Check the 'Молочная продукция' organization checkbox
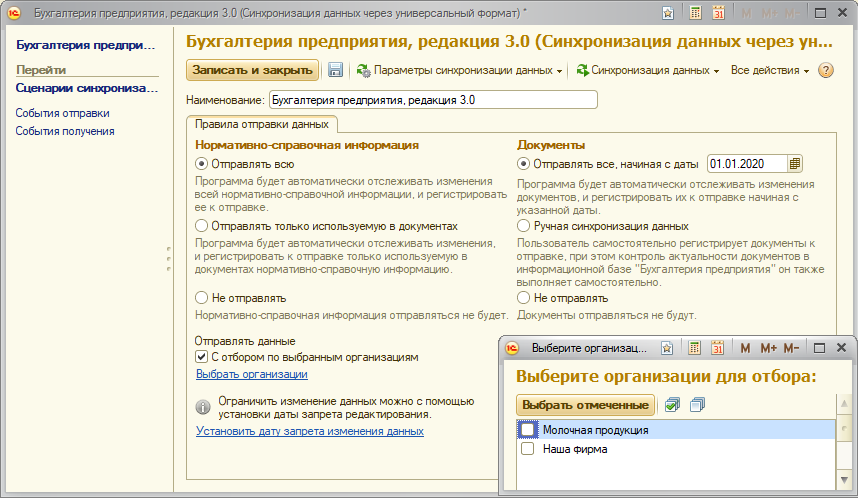Screen dimensions: 858x498 click(x=527, y=430)
